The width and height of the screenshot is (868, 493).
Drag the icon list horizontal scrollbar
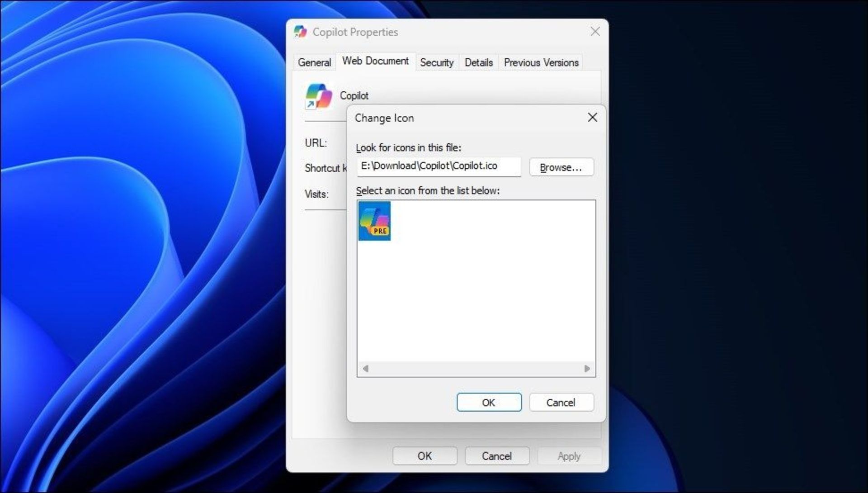(x=476, y=369)
